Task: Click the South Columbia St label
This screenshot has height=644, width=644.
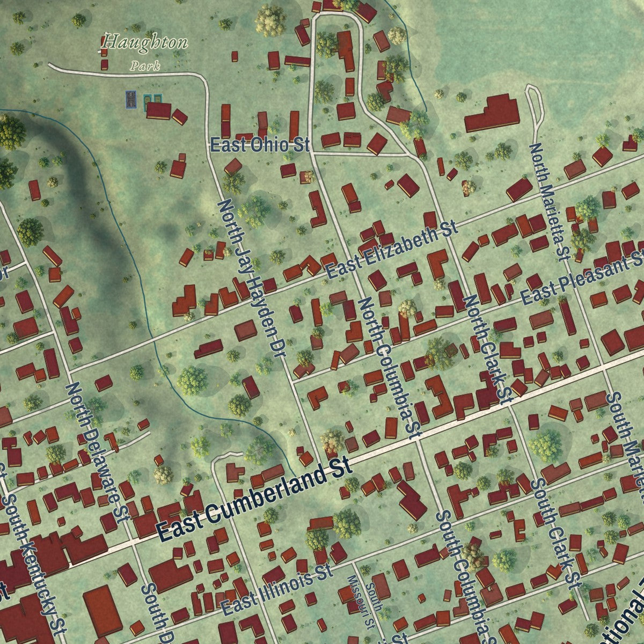Action: [x=465, y=577]
